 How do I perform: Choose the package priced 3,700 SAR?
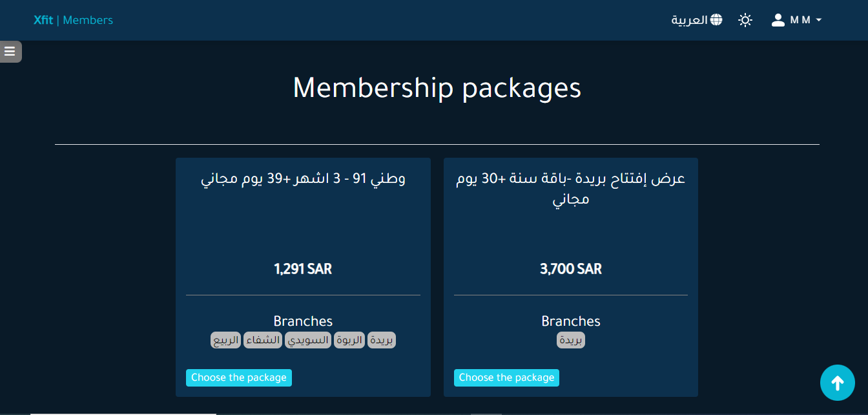(x=506, y=378)
